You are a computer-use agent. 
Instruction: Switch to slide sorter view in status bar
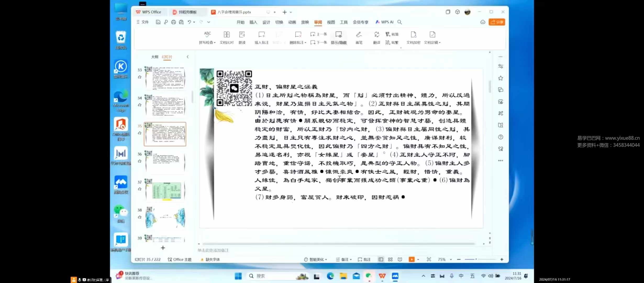click(x=390, y=259)
